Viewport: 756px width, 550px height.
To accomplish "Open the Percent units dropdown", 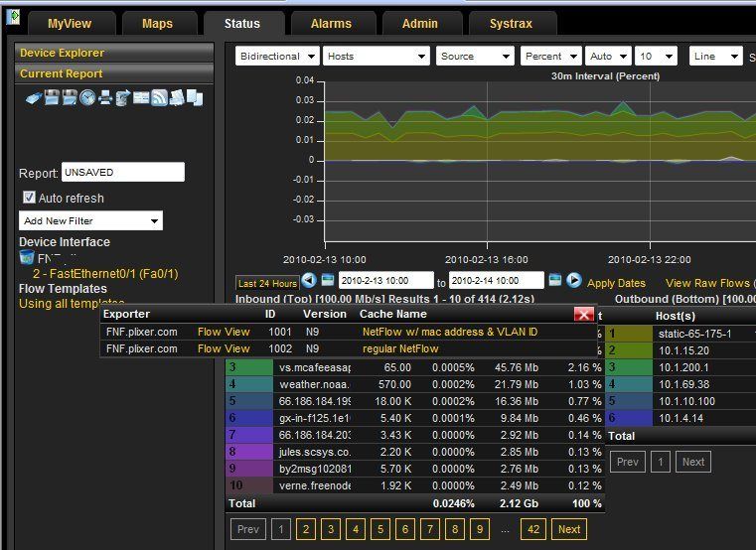I will point(551,57).
